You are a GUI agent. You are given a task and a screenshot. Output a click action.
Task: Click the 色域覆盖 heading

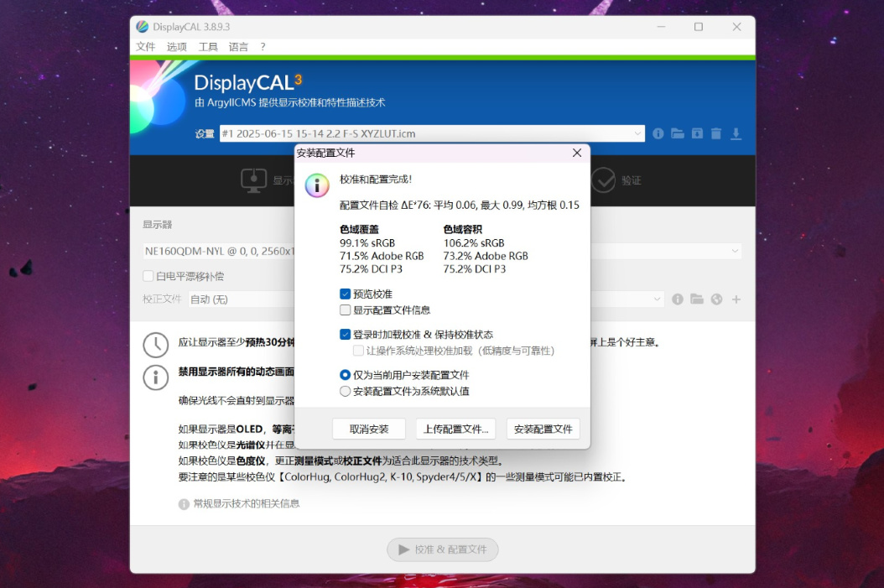point(359,230)
